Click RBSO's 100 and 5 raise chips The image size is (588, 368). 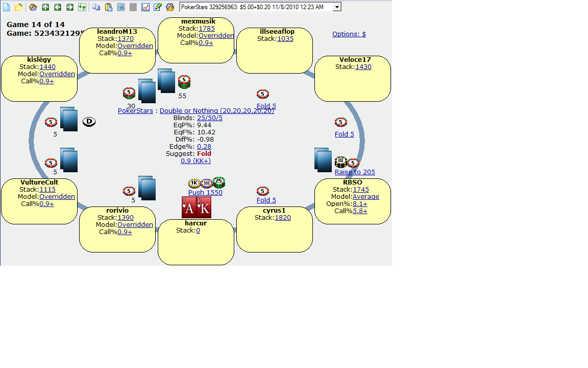[x=347, y=162]
